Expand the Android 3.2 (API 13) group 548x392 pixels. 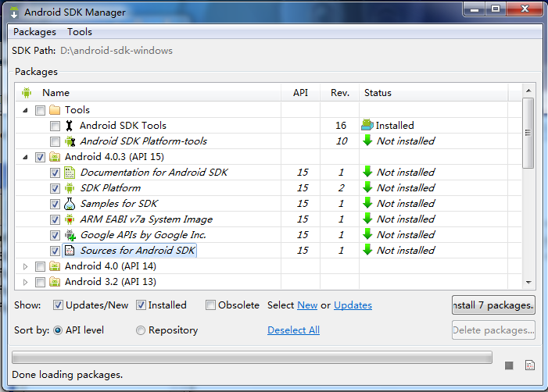25,282
